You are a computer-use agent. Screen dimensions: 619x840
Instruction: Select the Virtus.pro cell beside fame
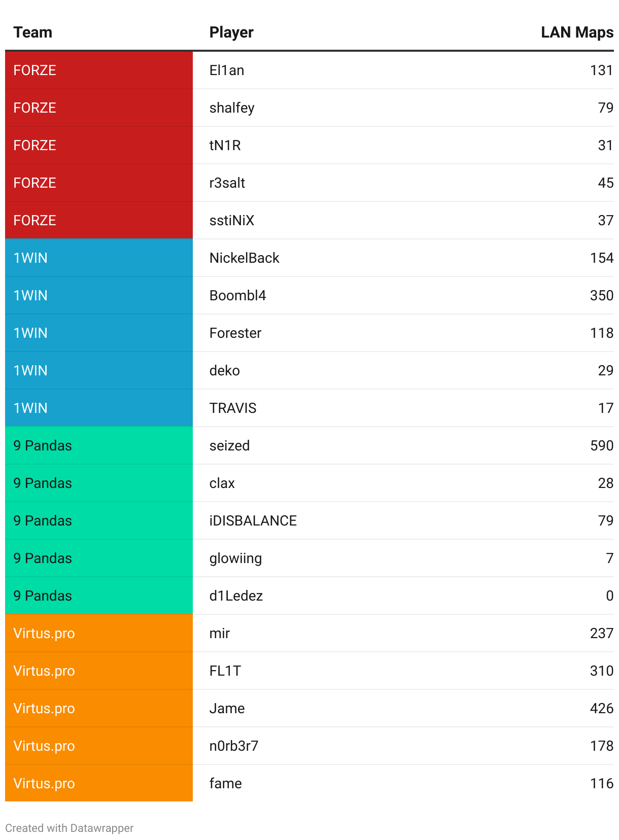[x=99, y=783]
